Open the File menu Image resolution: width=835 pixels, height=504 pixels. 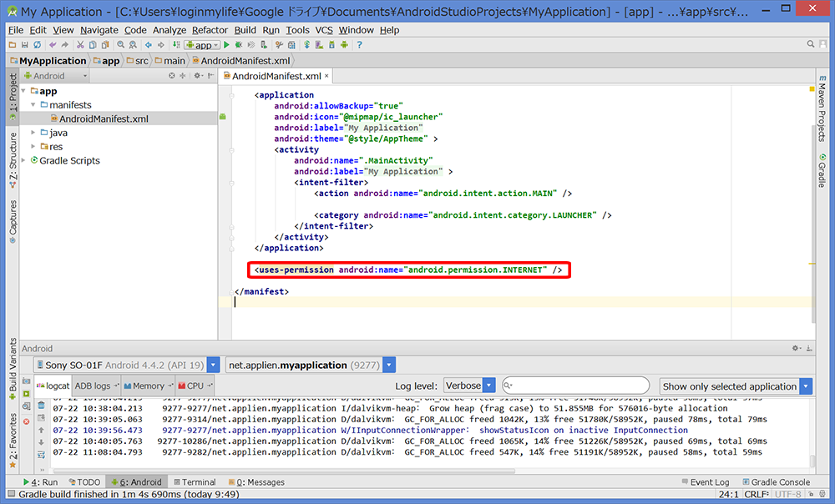pyautogui.click(x=15, y=30)
